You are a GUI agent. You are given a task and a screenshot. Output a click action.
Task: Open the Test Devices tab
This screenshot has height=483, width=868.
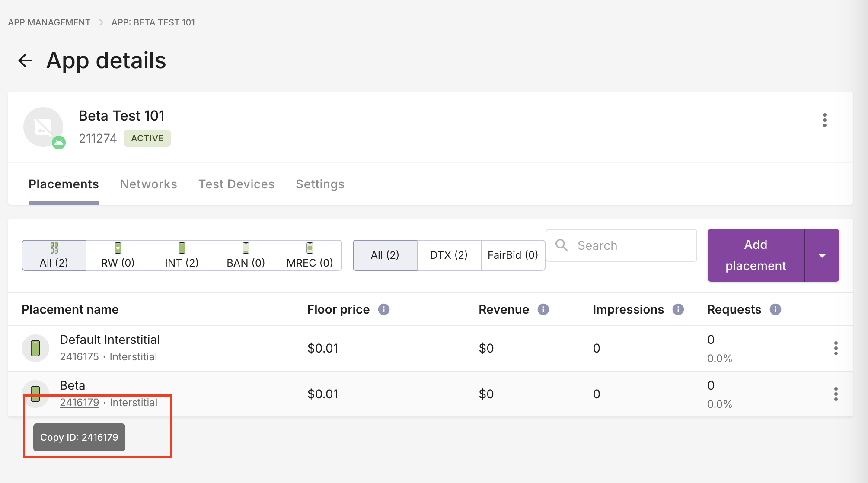(x=236, y=184)
